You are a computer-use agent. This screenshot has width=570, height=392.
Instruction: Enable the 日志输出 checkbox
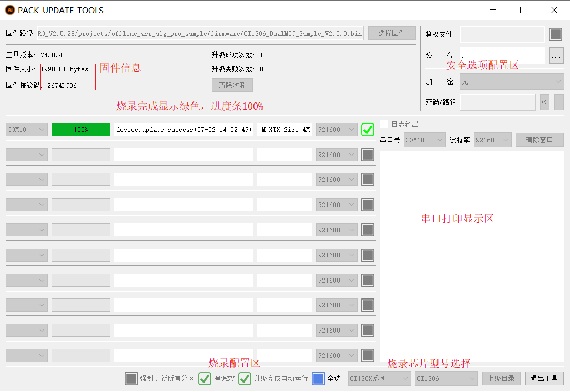(384, 124)
